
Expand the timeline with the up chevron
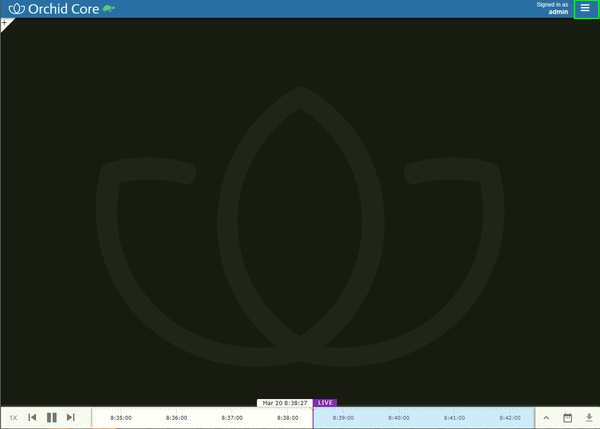pyautogui.click(x=546, y=418)
